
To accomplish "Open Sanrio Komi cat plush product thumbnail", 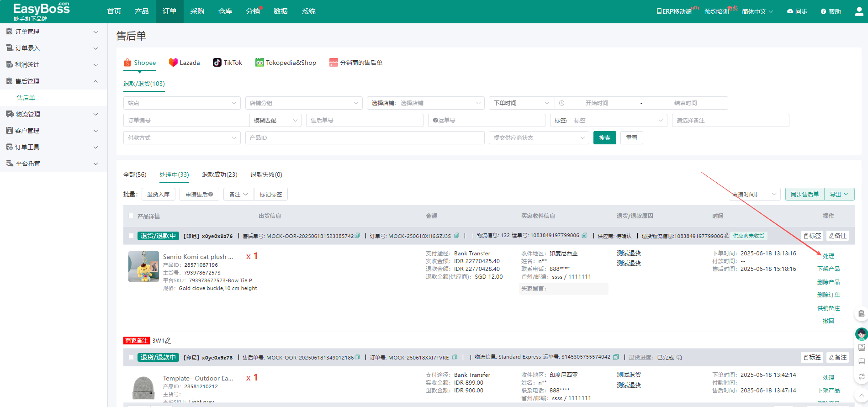I will click(x=143, y=266).
